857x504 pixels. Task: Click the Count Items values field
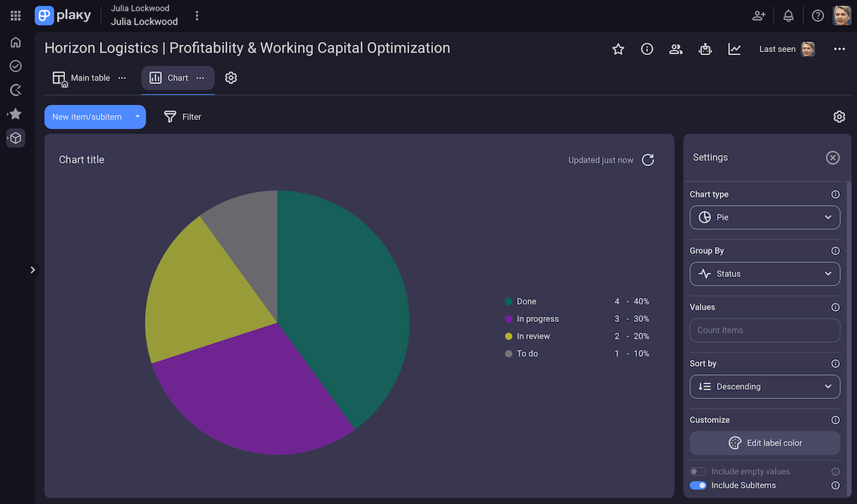pos(764,331)
